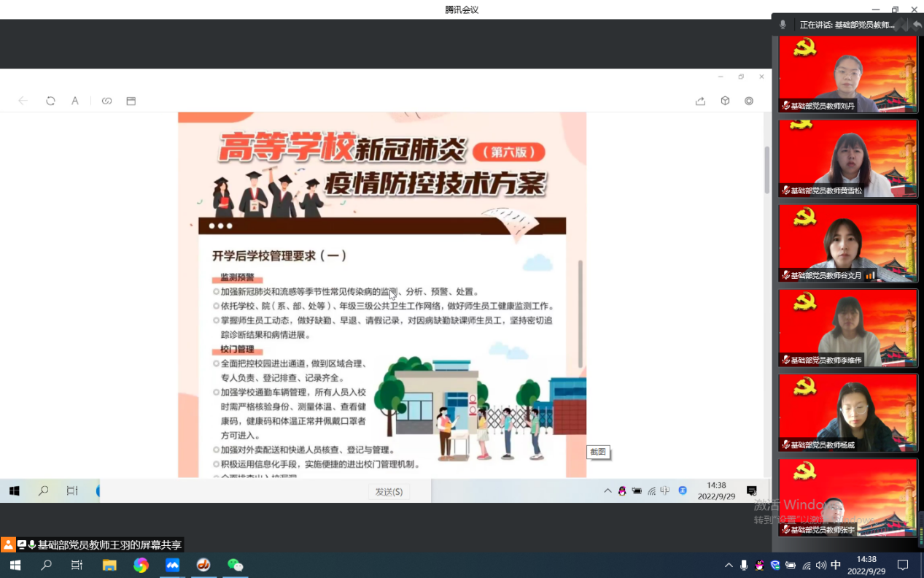Click the cube icon in viewer toolbar
Viewport: 924px width, 578px height.
coord(725,101)
